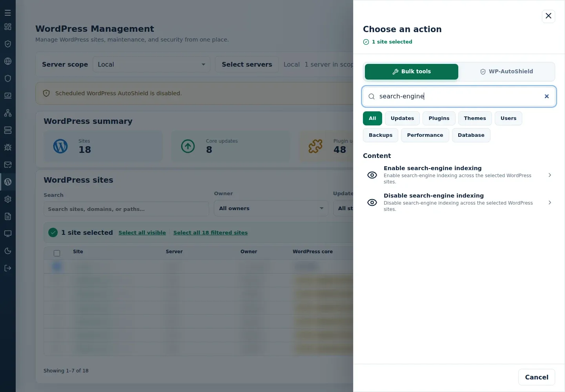The height and width of the screenshot is (392, 565).
Task: Click the shield-check icon in sidebar
Action: (x=8, y=44)
